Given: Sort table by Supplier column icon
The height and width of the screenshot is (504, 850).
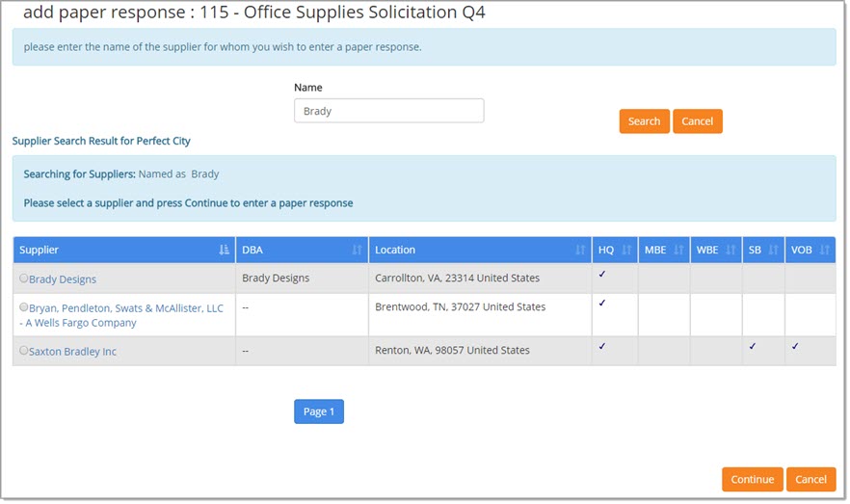Looking at the screenshot, I should pos(224,251).
